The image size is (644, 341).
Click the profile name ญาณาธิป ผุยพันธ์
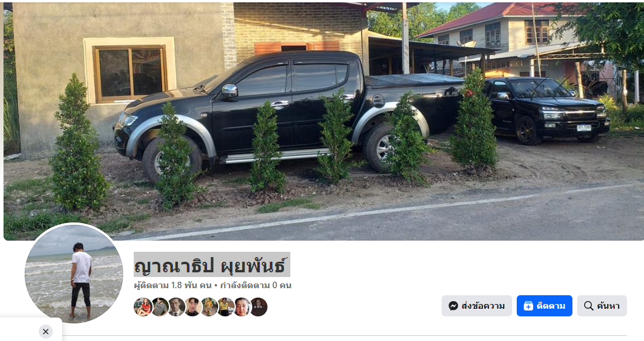(212, 265)
